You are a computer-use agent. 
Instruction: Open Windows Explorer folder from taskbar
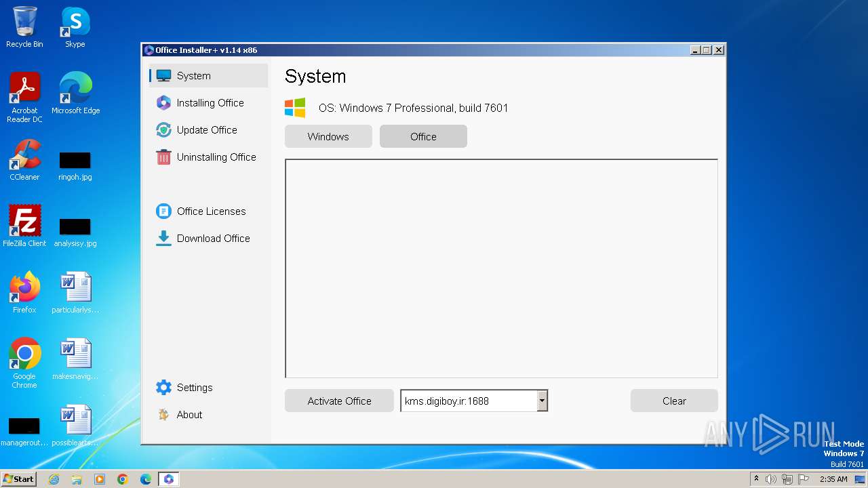click(x=77, y=479)
